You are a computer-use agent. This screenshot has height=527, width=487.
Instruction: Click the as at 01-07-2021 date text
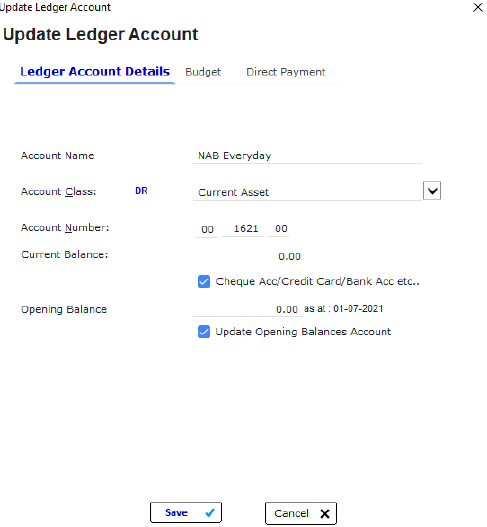343,309
